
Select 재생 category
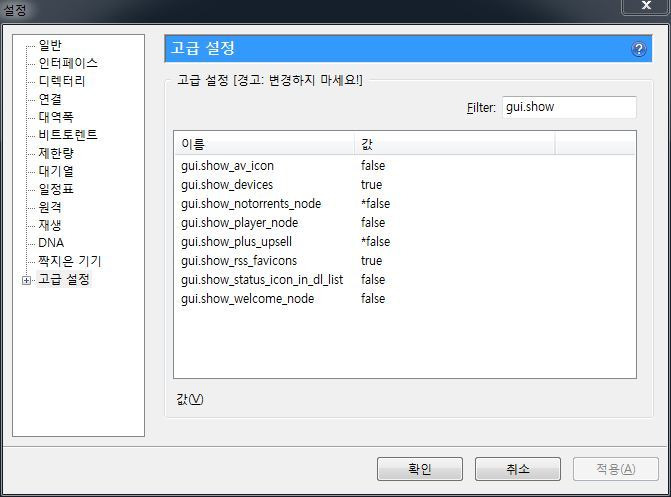click(50, 225)
